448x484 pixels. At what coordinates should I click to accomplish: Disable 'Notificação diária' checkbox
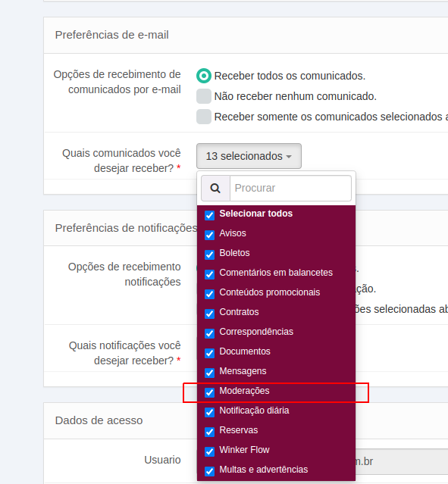[x=209, y=412]
